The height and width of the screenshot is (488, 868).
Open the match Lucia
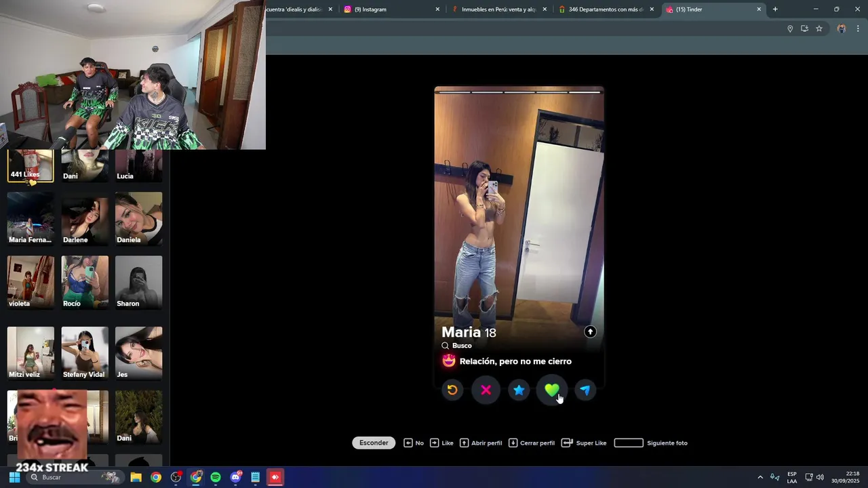coord(139,166)
